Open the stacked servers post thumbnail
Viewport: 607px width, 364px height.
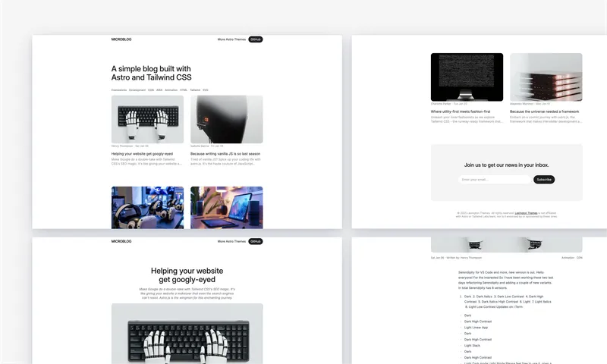tap(546, 77)
